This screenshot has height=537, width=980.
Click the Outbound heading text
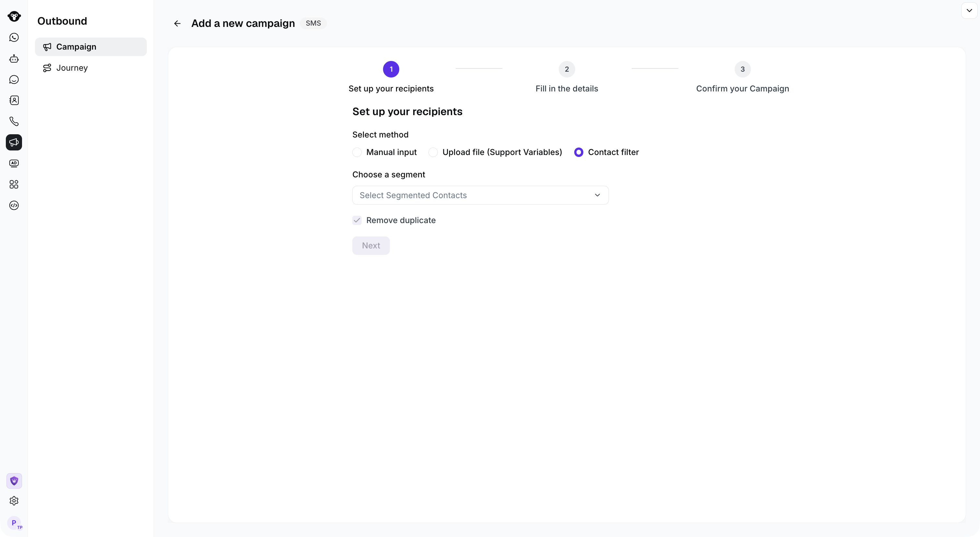(62, 21)
